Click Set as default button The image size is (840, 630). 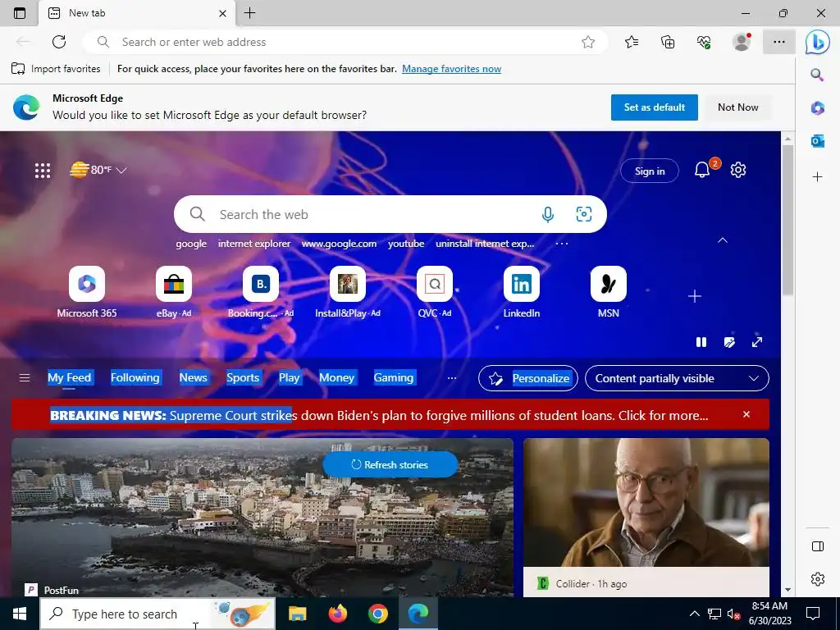654,107
